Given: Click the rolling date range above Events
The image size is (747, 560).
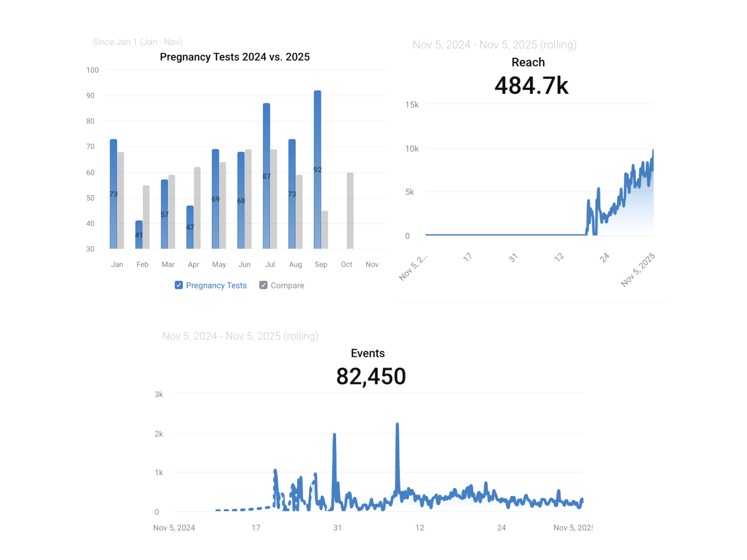Looking at the screenshot, I should coord(240,336).
